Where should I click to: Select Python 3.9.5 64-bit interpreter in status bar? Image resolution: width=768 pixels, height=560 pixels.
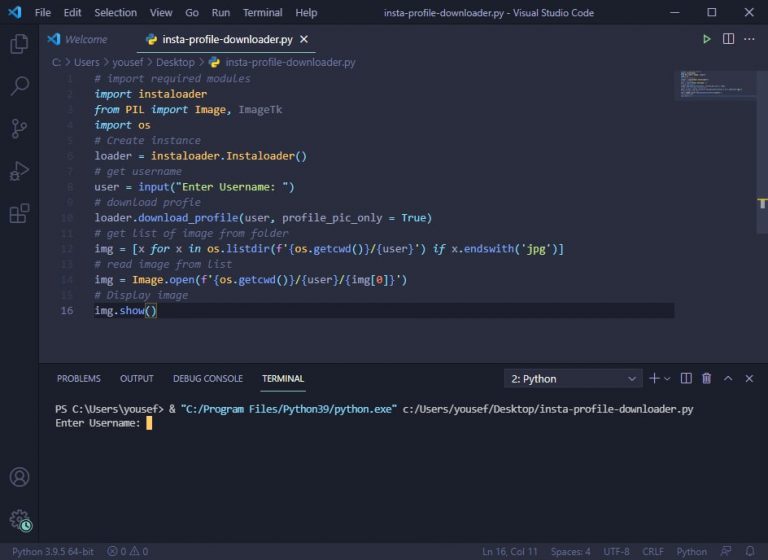click(53, 552)
